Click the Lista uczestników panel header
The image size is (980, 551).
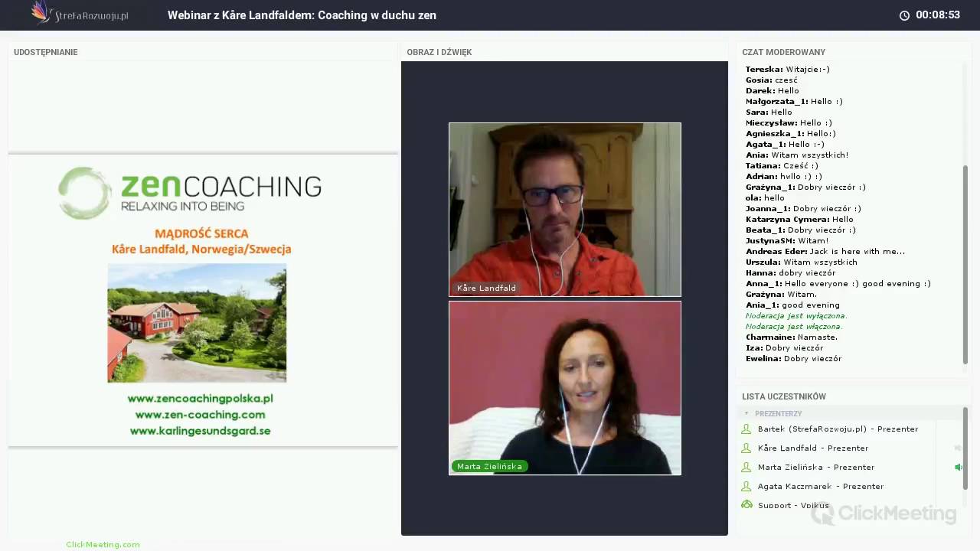[x=783, y=396]
